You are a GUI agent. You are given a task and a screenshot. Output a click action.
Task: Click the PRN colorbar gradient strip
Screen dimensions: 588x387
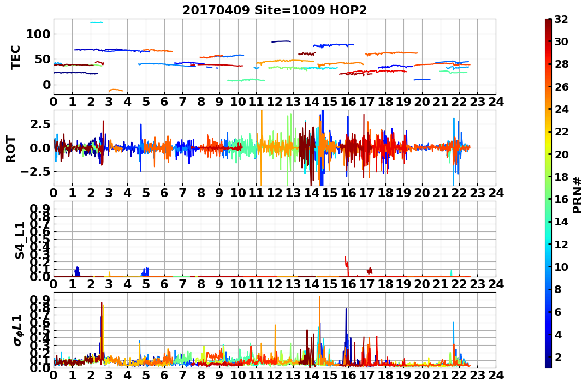548,193
